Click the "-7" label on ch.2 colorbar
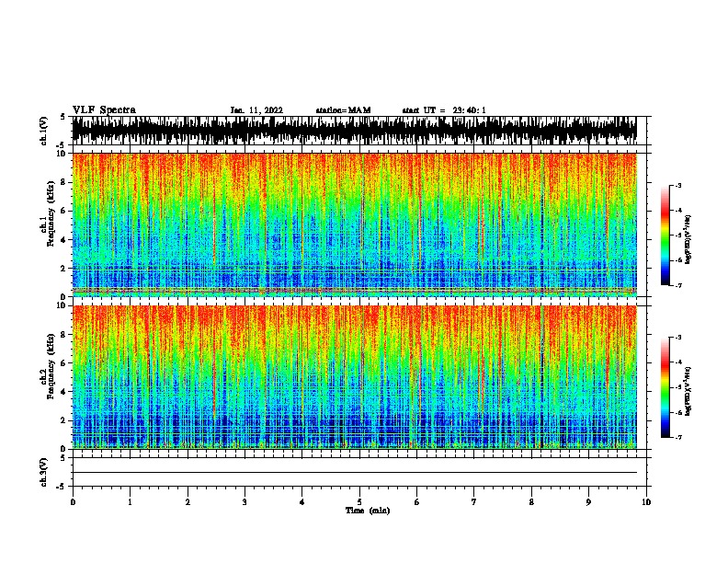This screenshot has height=563, width=728. pos(677,437)
